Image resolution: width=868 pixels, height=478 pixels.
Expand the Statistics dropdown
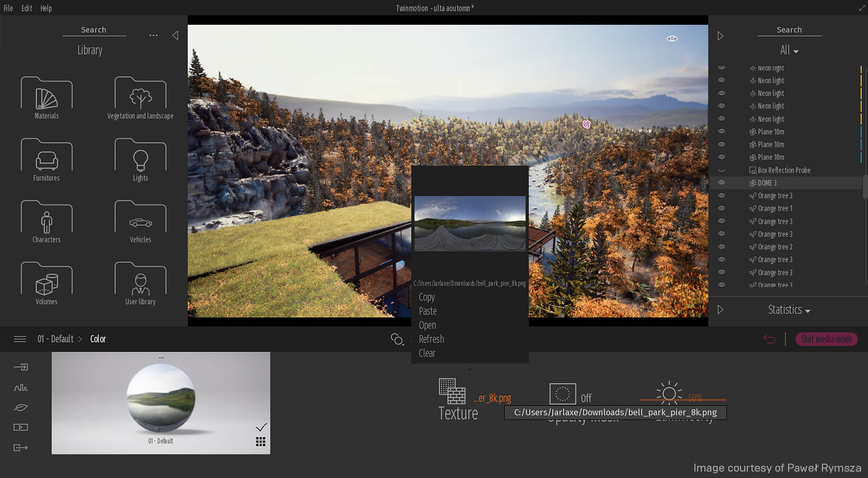click(x=789, y=310)
